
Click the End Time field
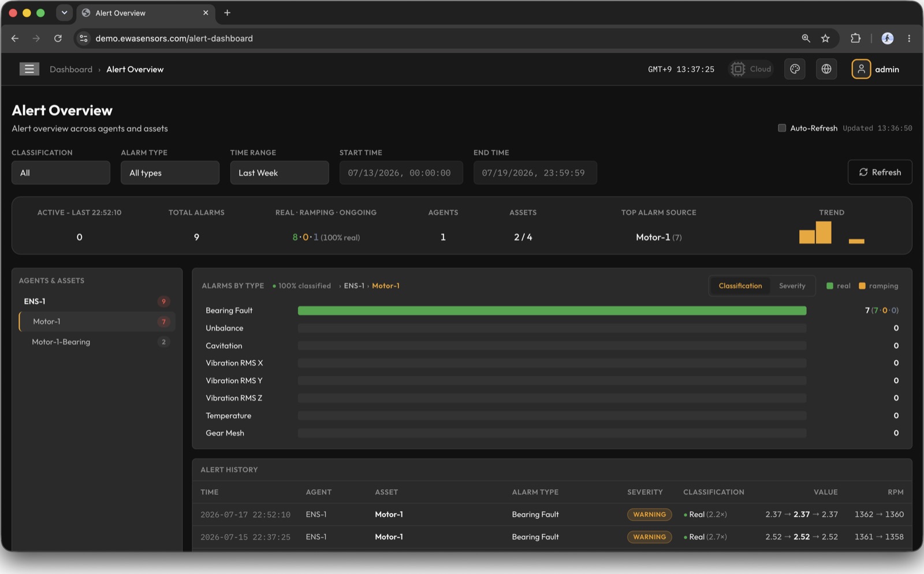pyautogui.click(x=535, y=173)
